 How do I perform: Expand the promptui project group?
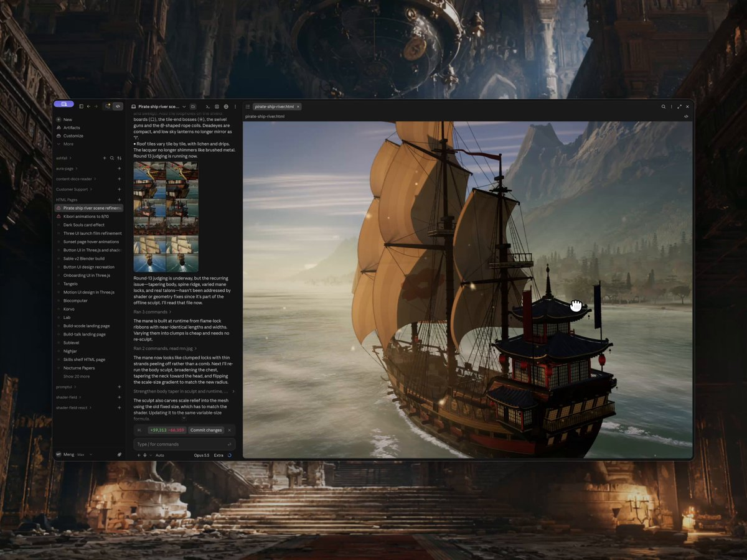tap(65, 387)
